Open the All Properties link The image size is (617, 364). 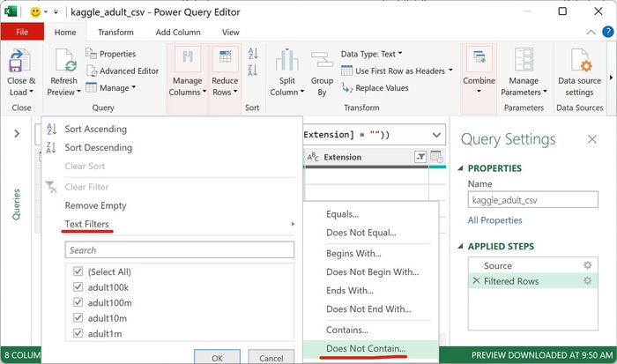point(494,220)
